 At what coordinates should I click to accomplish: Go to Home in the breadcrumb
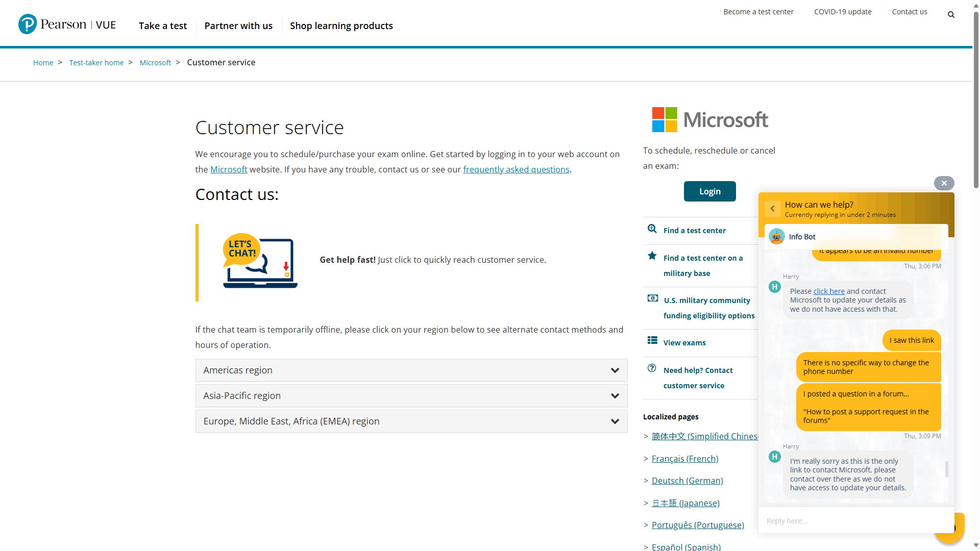(x=43, y=63)
